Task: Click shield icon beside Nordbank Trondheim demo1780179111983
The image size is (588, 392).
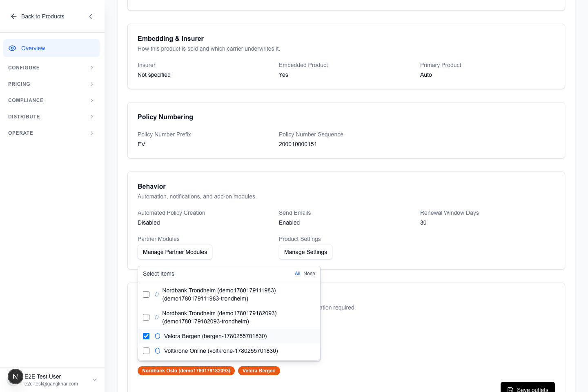Action: pyautogui.click(x=156, y=294)
